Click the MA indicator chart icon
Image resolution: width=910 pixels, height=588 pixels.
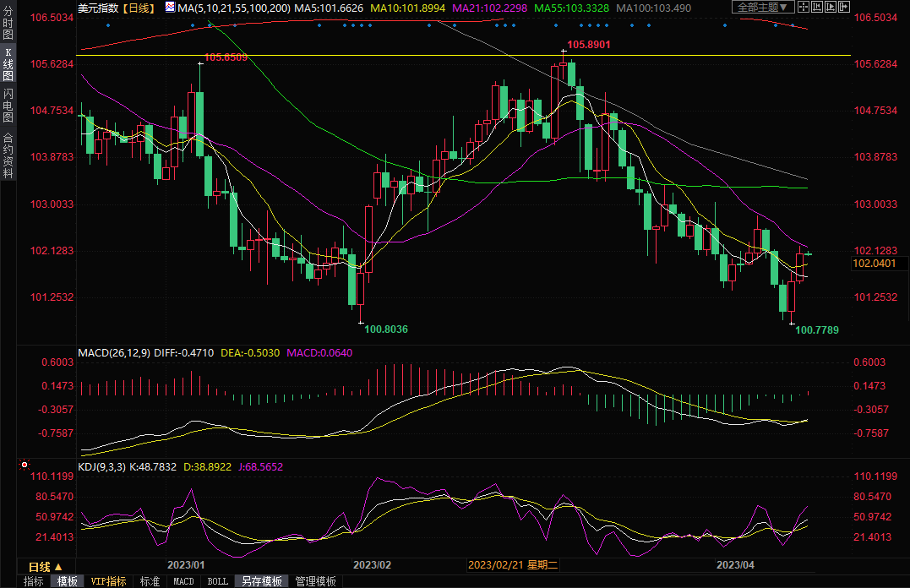pos(170,8)
